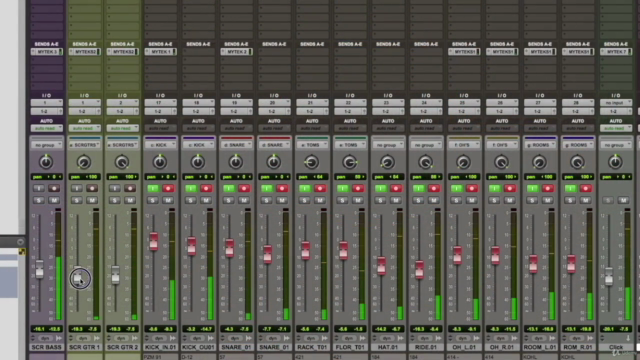Toggle input monitoring on ROOM_L.01
The image size is (640, 360).
(533, 188)
